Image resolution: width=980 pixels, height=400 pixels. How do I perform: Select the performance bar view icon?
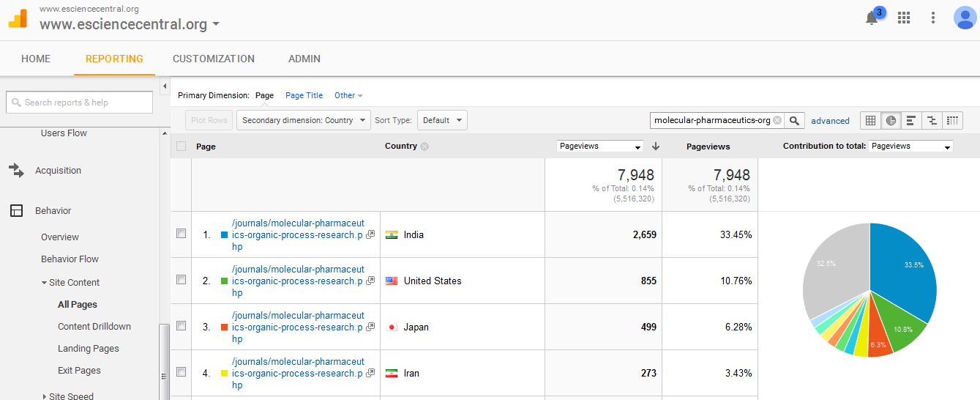(911, 120)
